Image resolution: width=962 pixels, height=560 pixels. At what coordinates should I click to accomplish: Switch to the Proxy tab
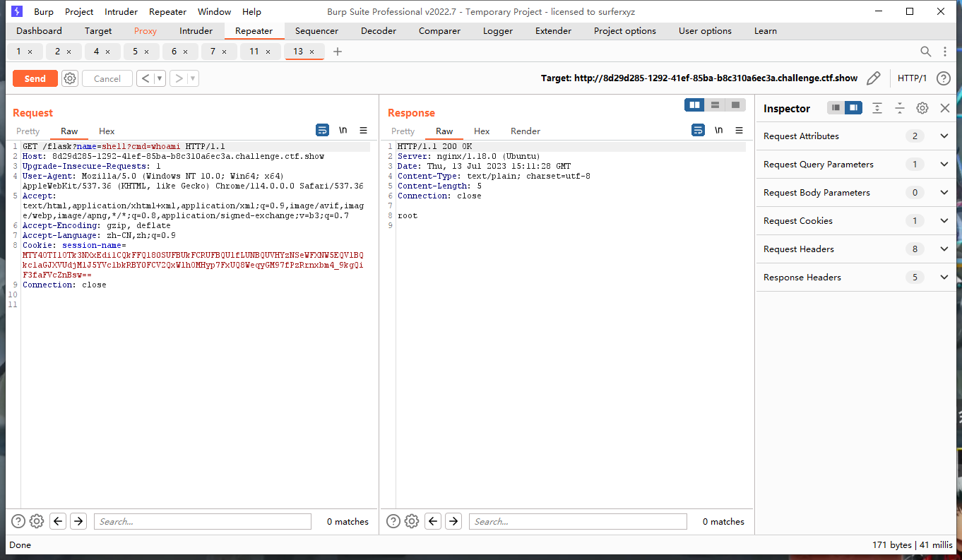tap(146, 31)
